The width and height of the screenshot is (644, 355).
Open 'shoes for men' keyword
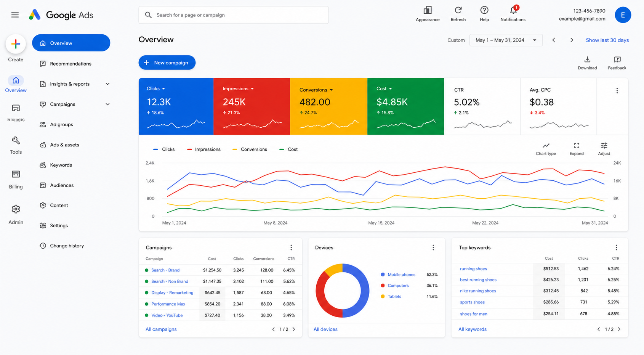[x=474, y=314]
